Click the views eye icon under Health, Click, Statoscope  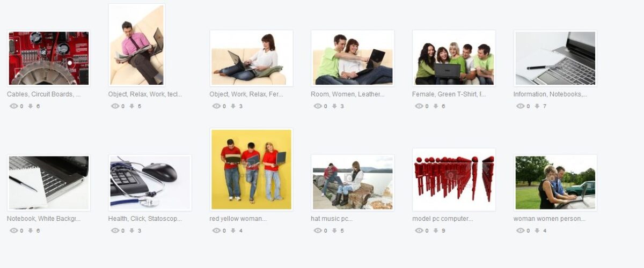coord(115,230)
